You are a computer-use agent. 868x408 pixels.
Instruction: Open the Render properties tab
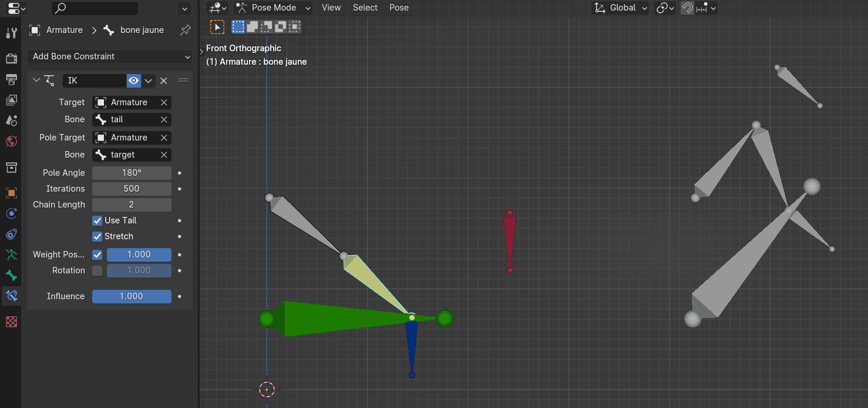tap(11, 58)
